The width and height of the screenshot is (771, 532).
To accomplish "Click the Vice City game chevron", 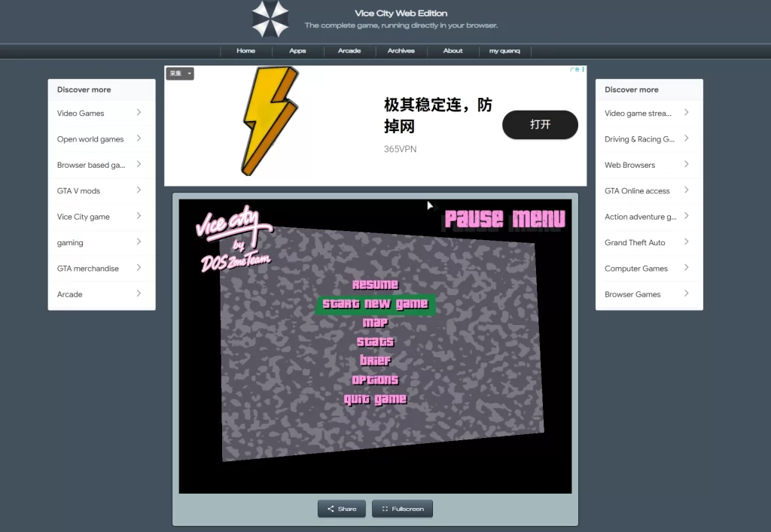I will pyautogui.click(x=139, y=216).
